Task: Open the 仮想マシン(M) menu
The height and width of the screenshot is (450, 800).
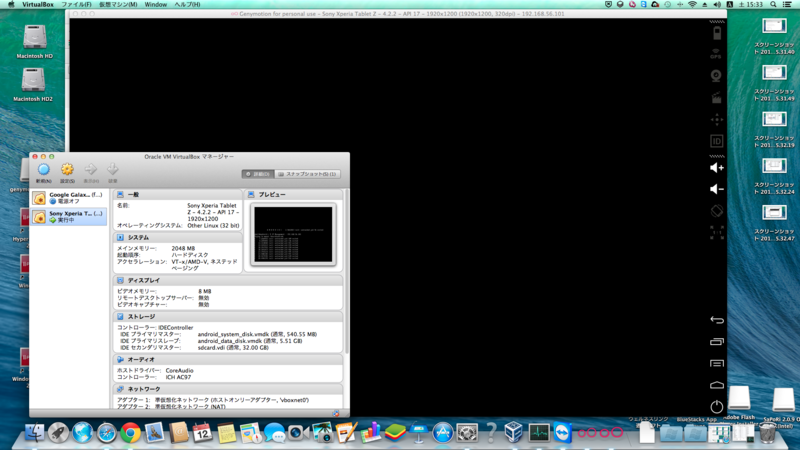Action: (118, 4)
